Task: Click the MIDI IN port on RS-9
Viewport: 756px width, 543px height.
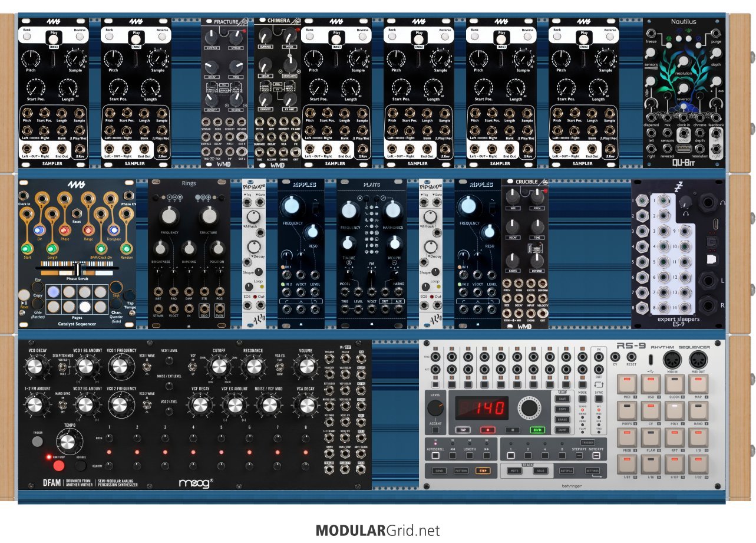Action: coord(674,359)
